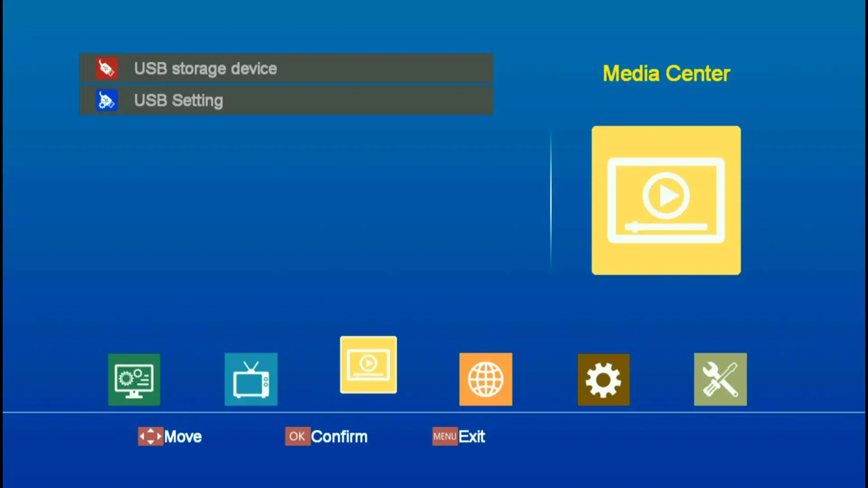This screenshot has height=488, width=868.
Task: Select the yellow Media Center icon in bottom row
Action: pos(368,365)
